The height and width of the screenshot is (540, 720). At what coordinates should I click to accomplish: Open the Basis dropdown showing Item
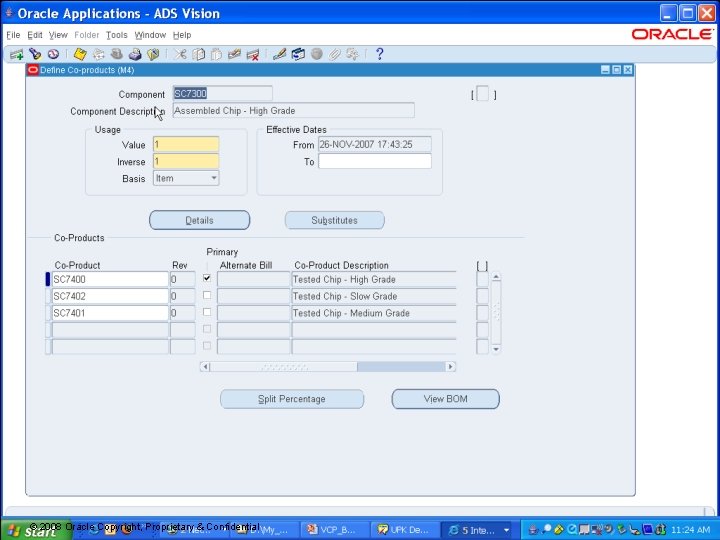(186, 178)
